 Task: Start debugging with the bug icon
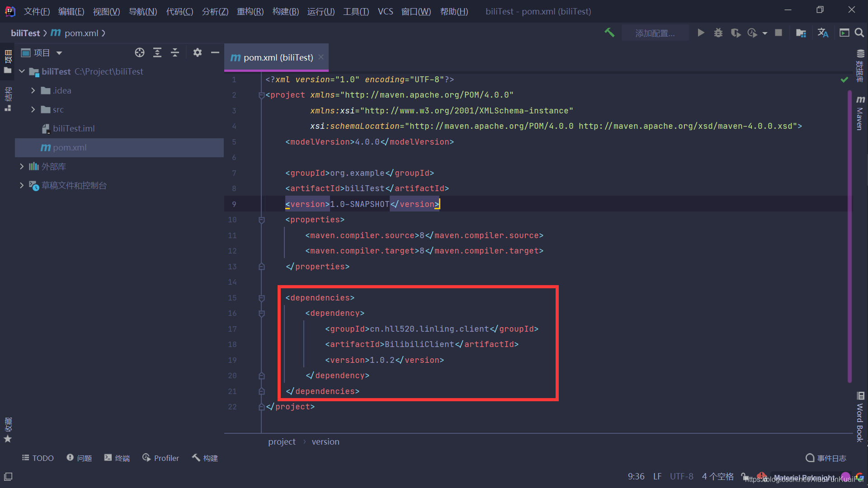(718, 33)
